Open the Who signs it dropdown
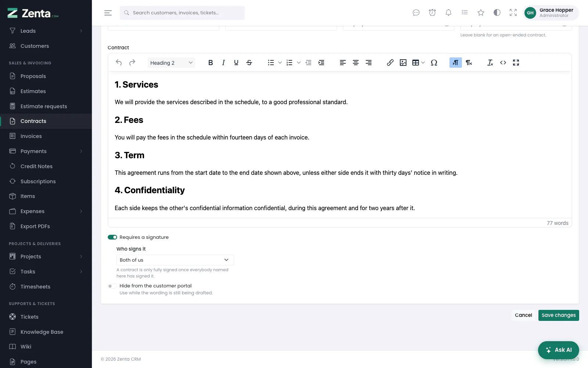Screen dimensions: 588x368 coord(175,260)
